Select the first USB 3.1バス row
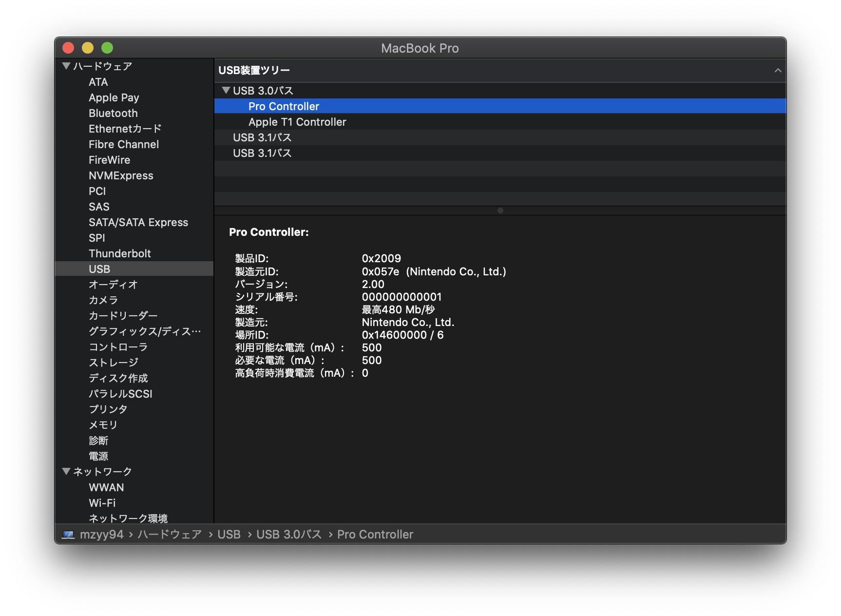The height and width of the screenshot is (616, 841). [x=500, y=137]
